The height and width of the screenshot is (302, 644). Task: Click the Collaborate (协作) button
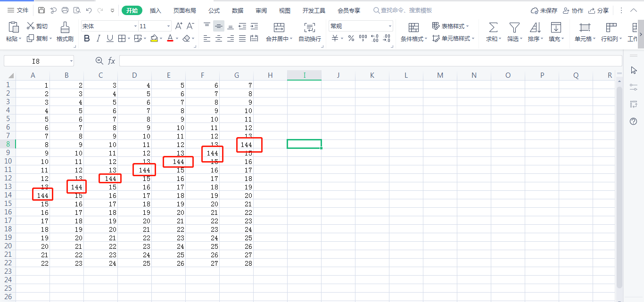(x=573, y=10)
